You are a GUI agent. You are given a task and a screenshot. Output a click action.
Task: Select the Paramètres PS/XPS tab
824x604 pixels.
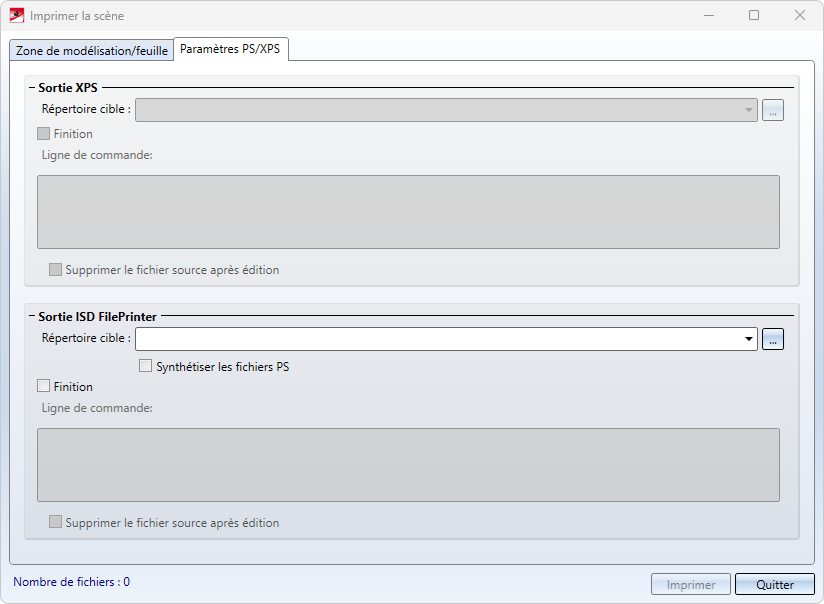[x=230, y=49]
